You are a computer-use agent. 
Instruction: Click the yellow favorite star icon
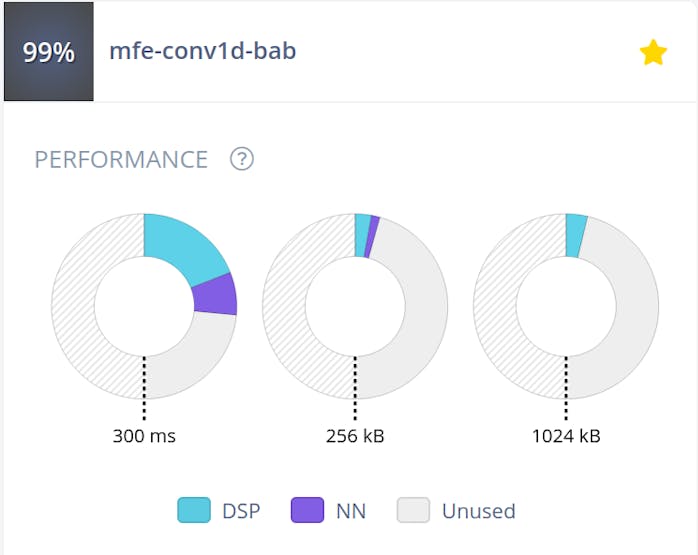653,53
